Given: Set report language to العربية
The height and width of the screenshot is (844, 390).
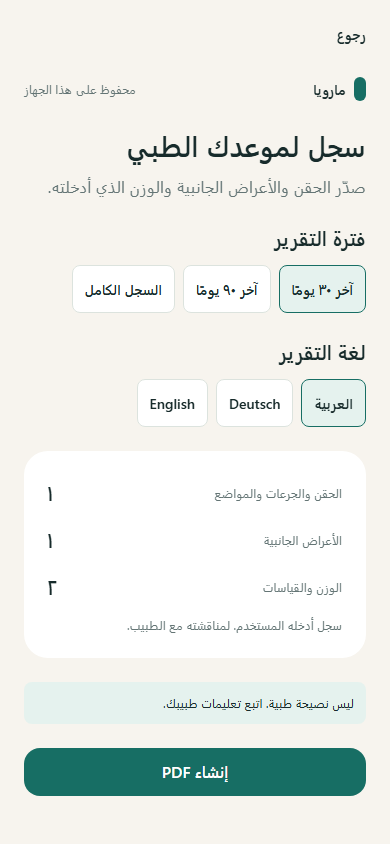Looking at the screenshot, I should (334, 403).
